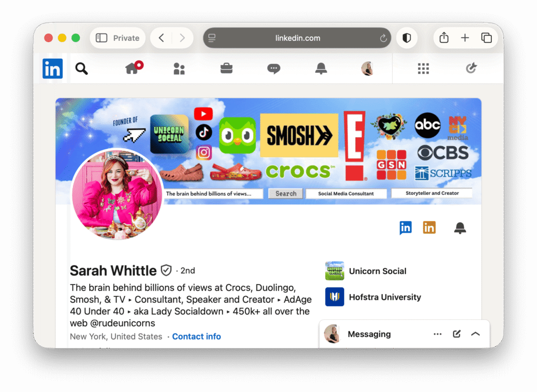The height and width of the screenshot is (392, 537).
Task: Open Jobs briefcase icon
Action: pos(227,69)
